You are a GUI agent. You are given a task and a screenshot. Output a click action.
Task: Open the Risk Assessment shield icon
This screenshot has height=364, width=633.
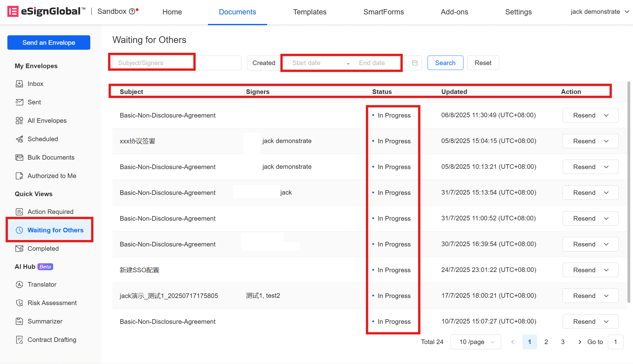(x=19, y=303)
